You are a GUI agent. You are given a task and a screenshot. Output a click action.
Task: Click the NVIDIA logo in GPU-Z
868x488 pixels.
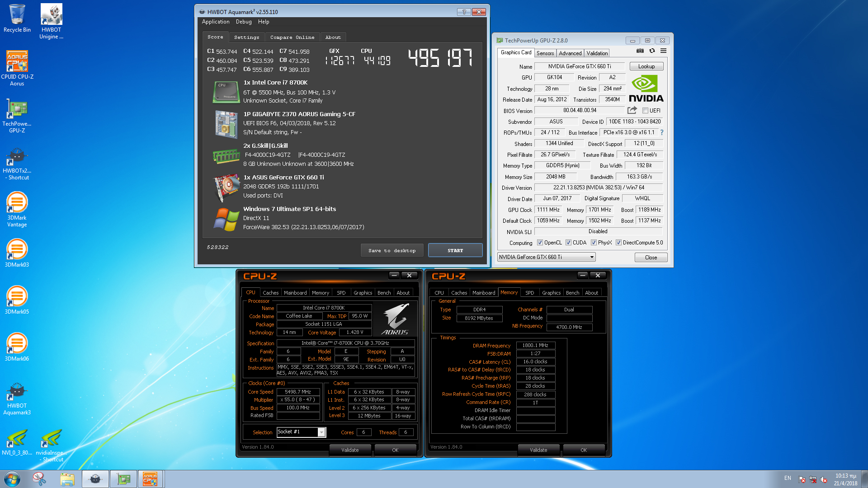[x=646, y=89]
